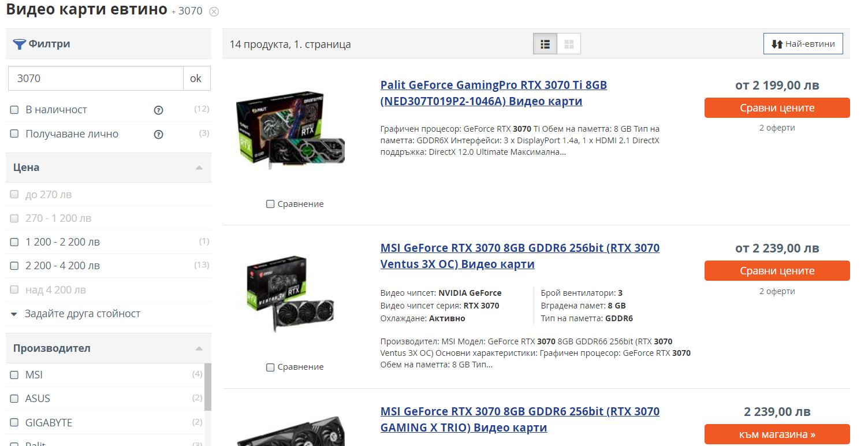Compare prices for Palit GamingPro RTX 3070 Ti
The width and height of the screenshot is (868, 446).
coord(777,108)
